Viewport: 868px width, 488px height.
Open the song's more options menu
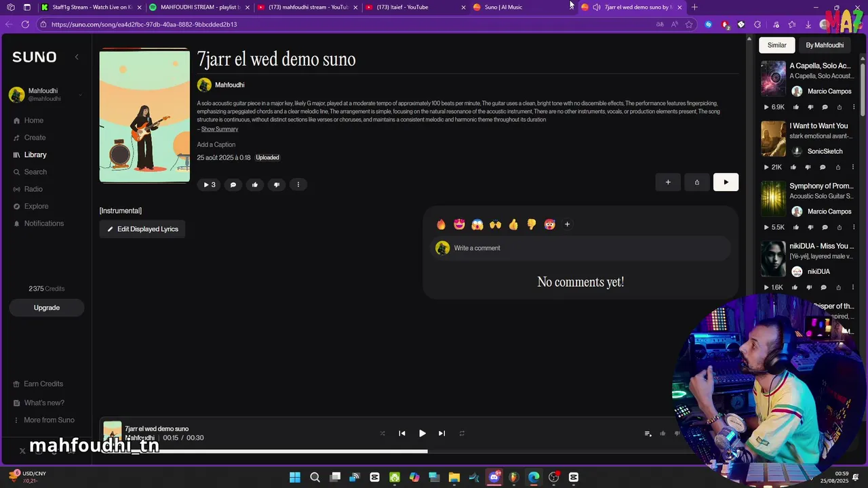pos(298,184)
